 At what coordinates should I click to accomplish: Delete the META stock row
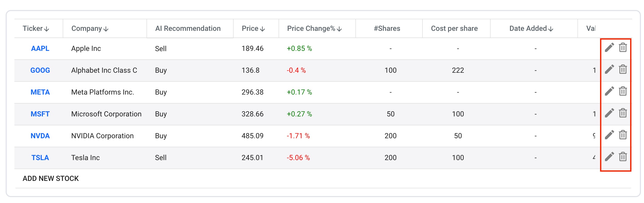click(623, 91)
